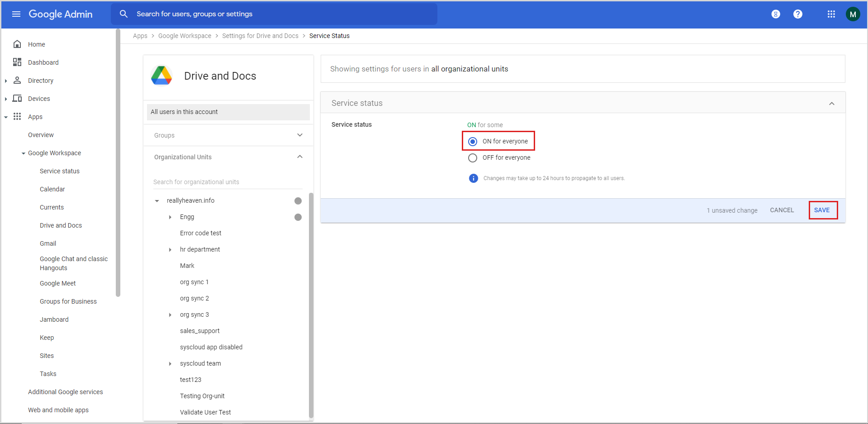Click the Drive and Docs logo

(x=161, y=76)
